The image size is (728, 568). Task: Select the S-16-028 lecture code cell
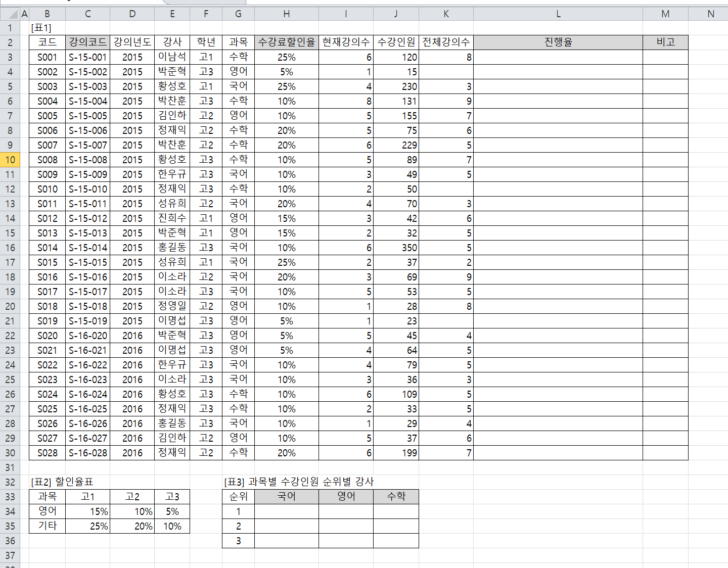tap(88, 453)
